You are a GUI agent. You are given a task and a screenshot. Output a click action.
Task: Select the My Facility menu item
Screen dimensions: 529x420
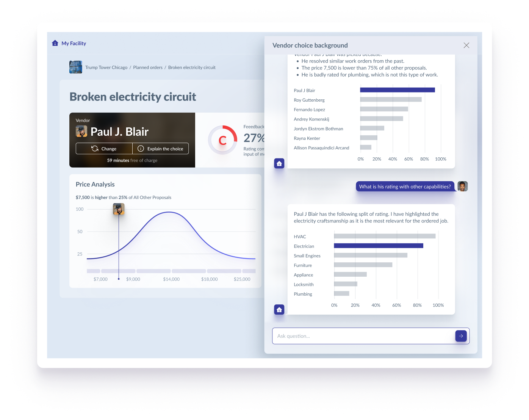(74, 43)
